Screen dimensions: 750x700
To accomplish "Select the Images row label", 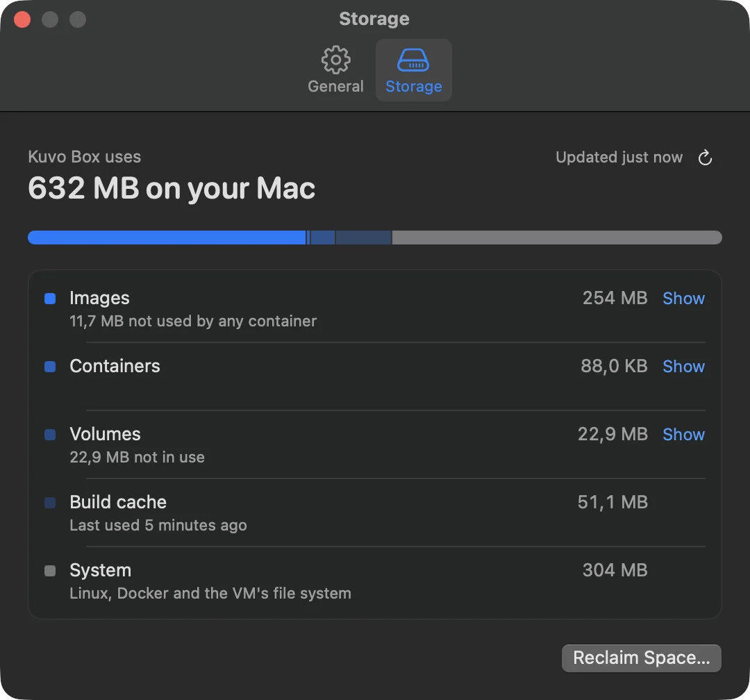I will 99,298.
